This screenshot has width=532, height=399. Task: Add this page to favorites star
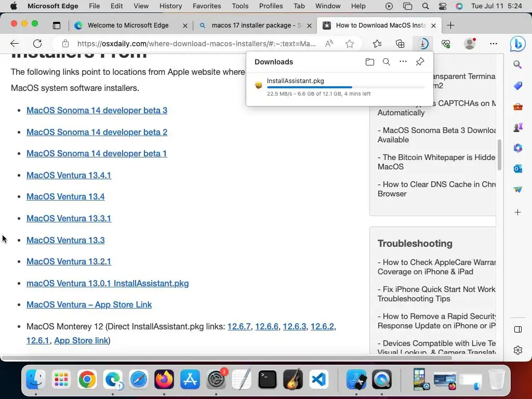point(350,44)
